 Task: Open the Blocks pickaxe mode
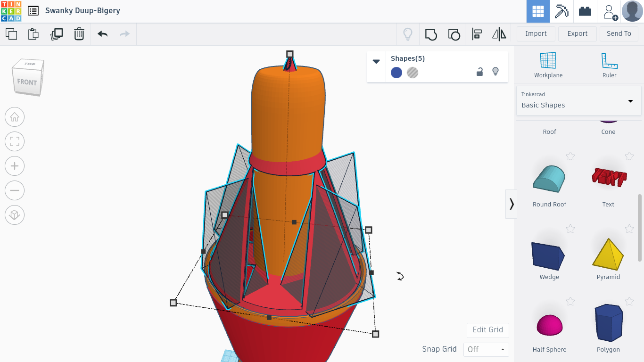coord(561,11)
